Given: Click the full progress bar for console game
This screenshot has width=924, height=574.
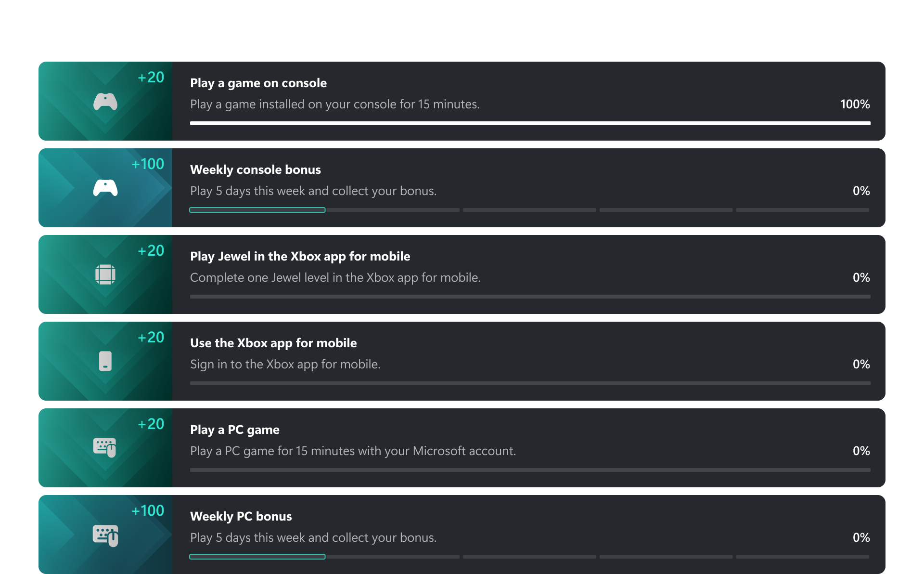Looking at the screenshot, I should 530,123.
